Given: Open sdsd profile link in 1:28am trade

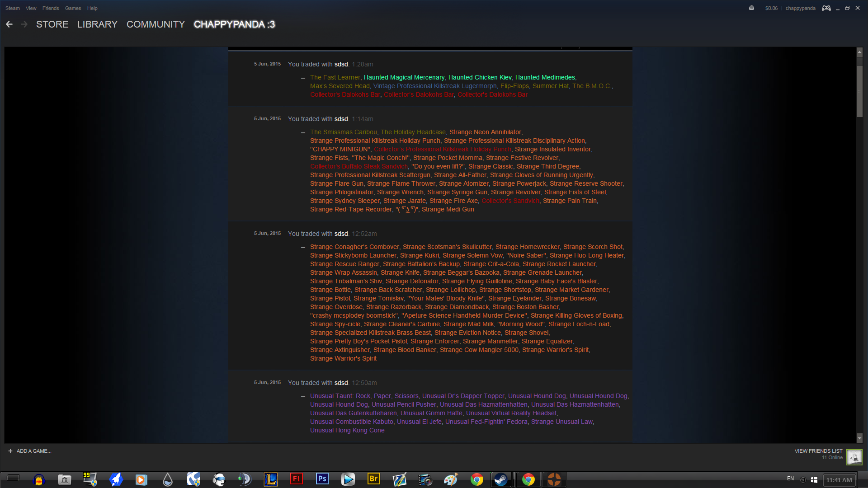Looking at the screenshot, I should [341, 64].
